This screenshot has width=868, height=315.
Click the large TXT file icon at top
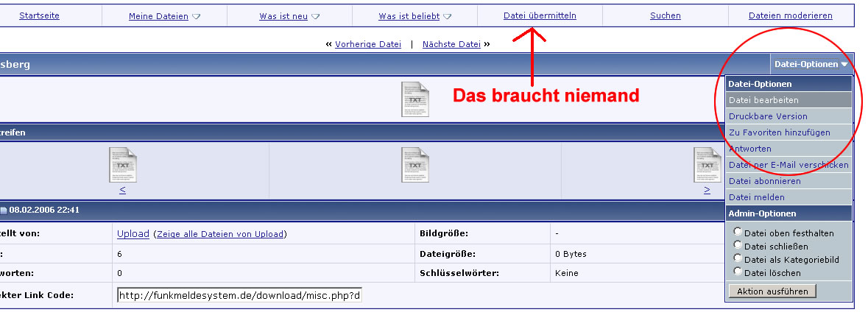tap(414, 99)
